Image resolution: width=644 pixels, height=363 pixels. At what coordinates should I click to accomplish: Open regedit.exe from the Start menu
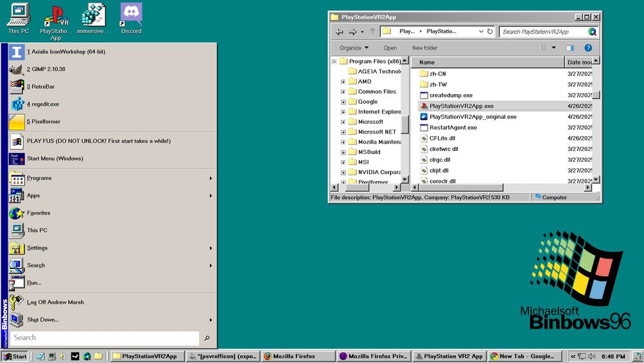[113, 104]
